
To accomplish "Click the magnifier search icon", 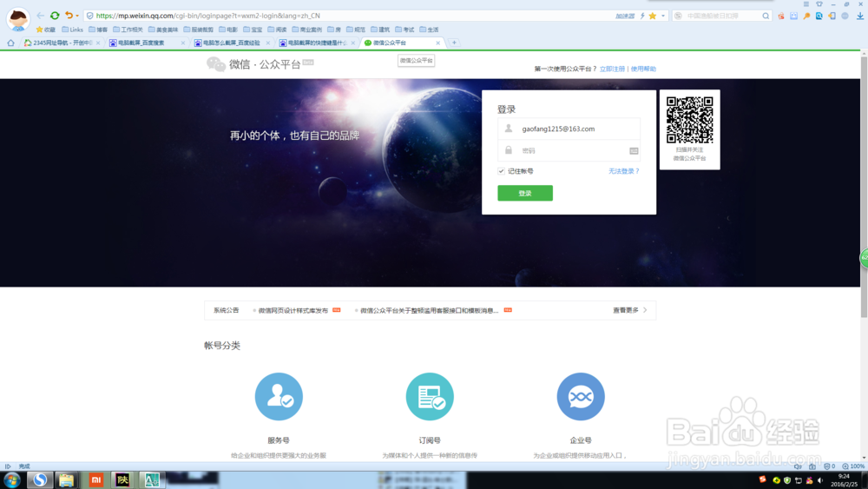I will pos(766,16).
